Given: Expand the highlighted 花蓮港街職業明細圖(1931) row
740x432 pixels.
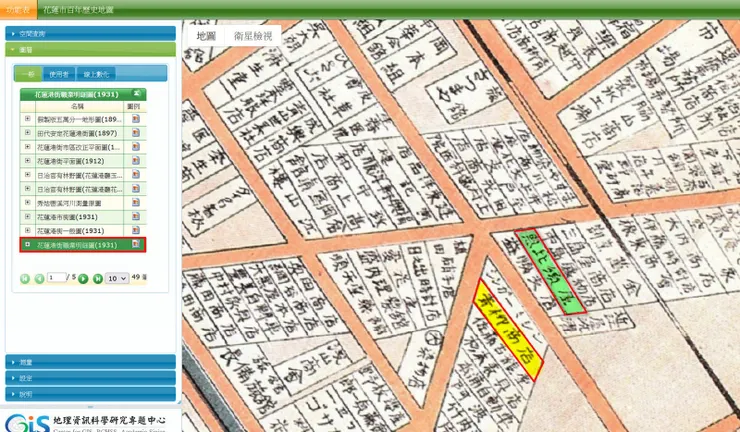Looking at the screenshot, I should [x=27, y=244].
